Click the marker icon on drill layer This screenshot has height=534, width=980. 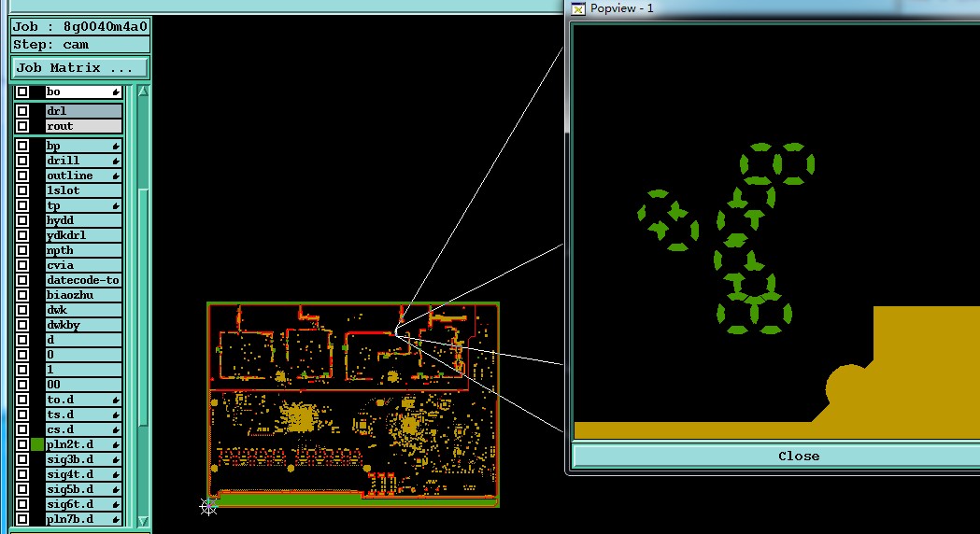click(116, 161)
